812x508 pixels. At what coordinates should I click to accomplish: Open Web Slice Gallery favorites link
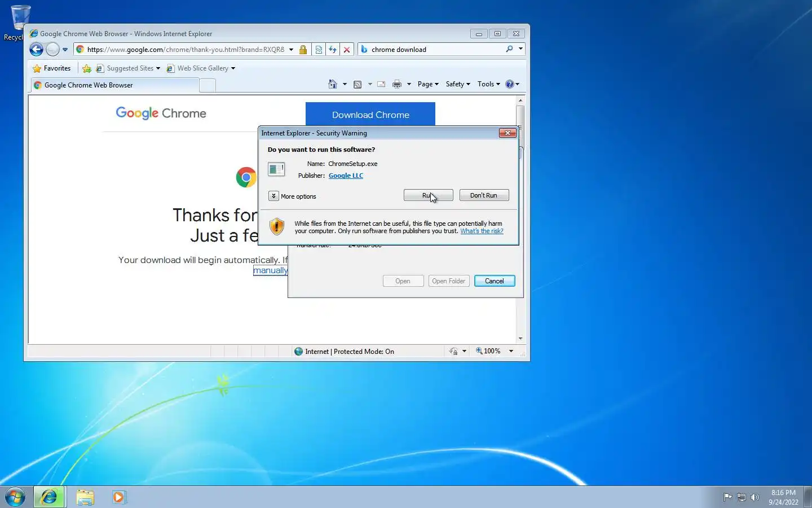tap(201, 68)
